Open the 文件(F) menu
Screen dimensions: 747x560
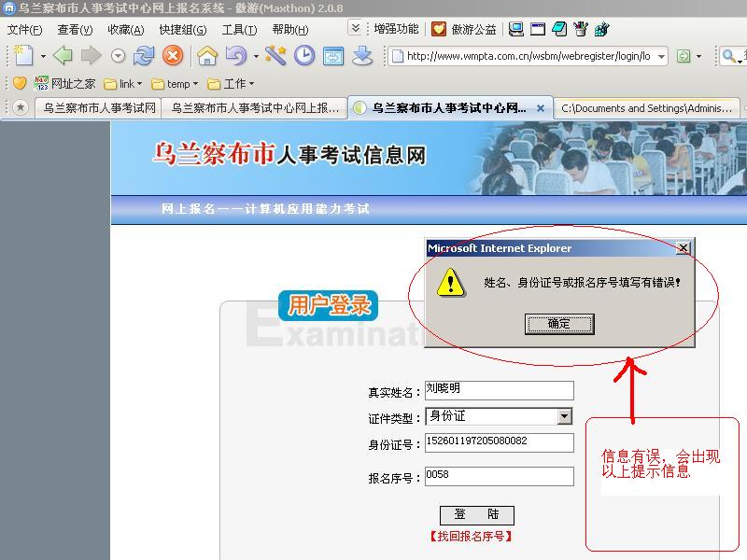[x=25, y=30]
